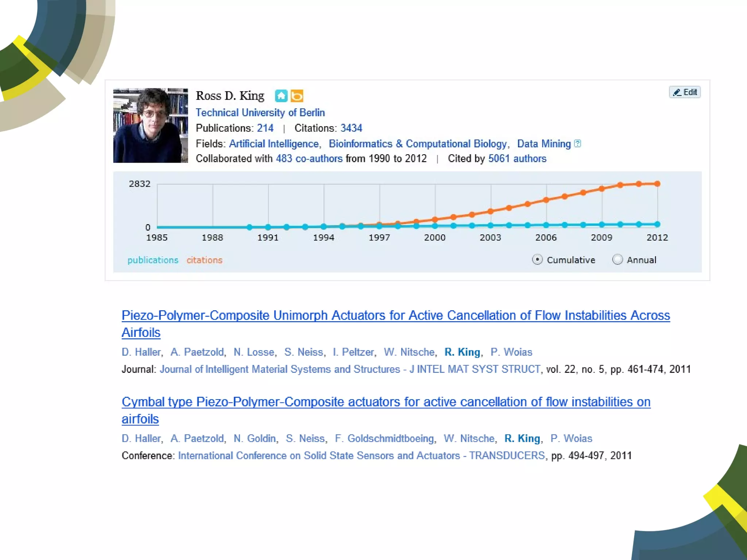
Task: Select the Cumulative radio button
Action: [537, 260]
